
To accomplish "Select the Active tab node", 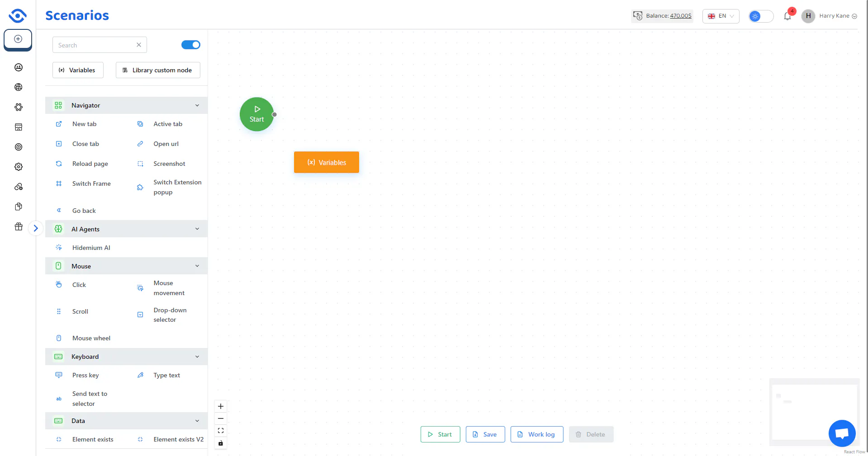I will 168,124.
